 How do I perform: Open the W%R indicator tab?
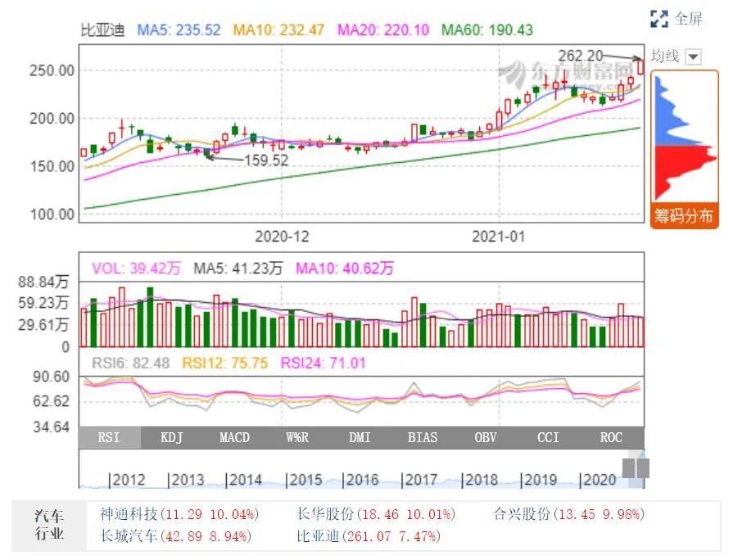pos(297,437)
